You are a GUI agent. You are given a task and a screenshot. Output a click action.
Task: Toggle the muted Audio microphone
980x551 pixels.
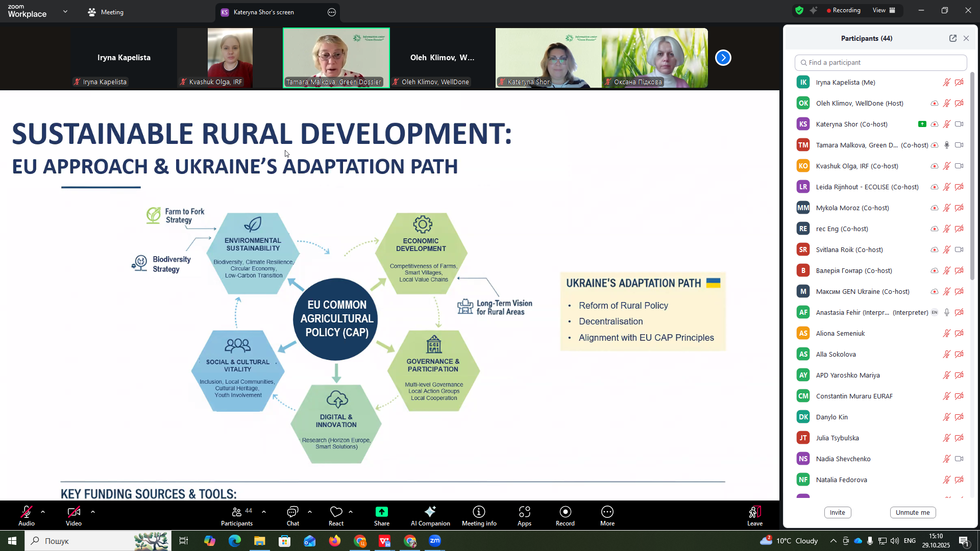point(27,512)
